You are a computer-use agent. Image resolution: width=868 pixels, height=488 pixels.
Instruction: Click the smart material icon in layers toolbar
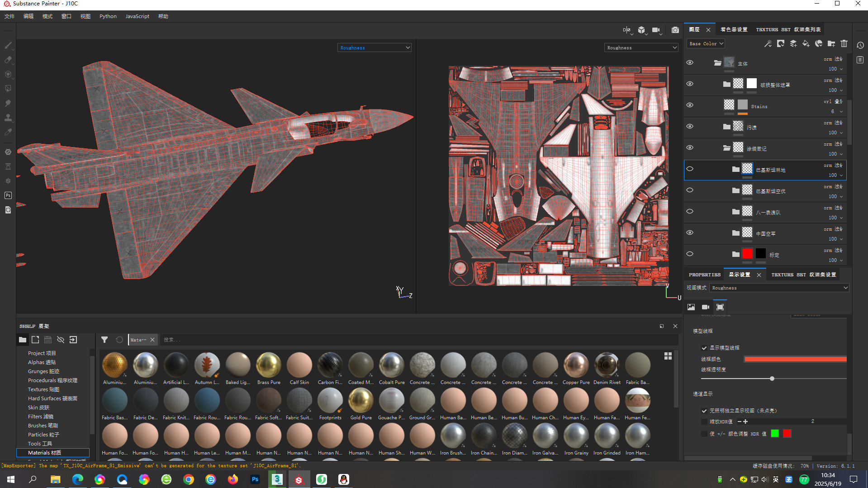819,43
